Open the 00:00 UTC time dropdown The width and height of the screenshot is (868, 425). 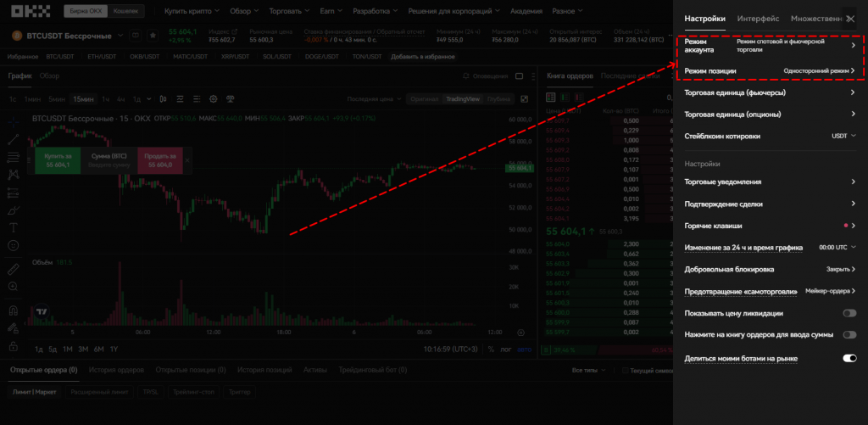(837, 247)
